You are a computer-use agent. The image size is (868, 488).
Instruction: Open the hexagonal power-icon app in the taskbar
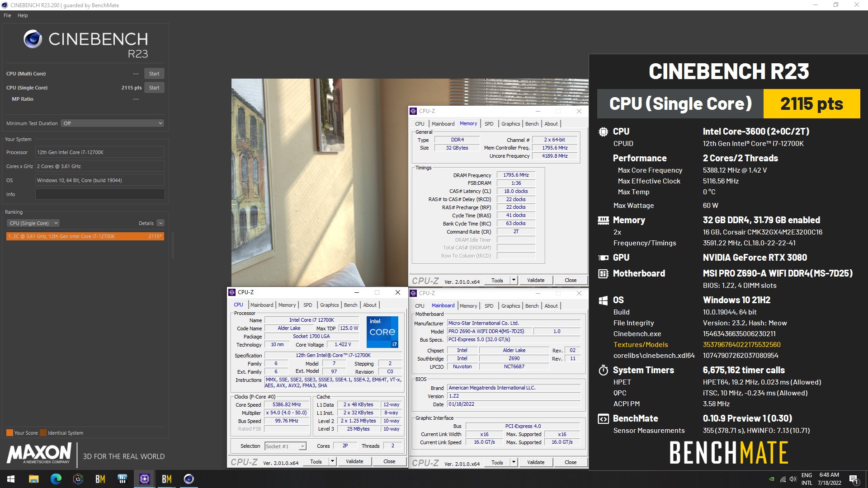pos(78,479)
